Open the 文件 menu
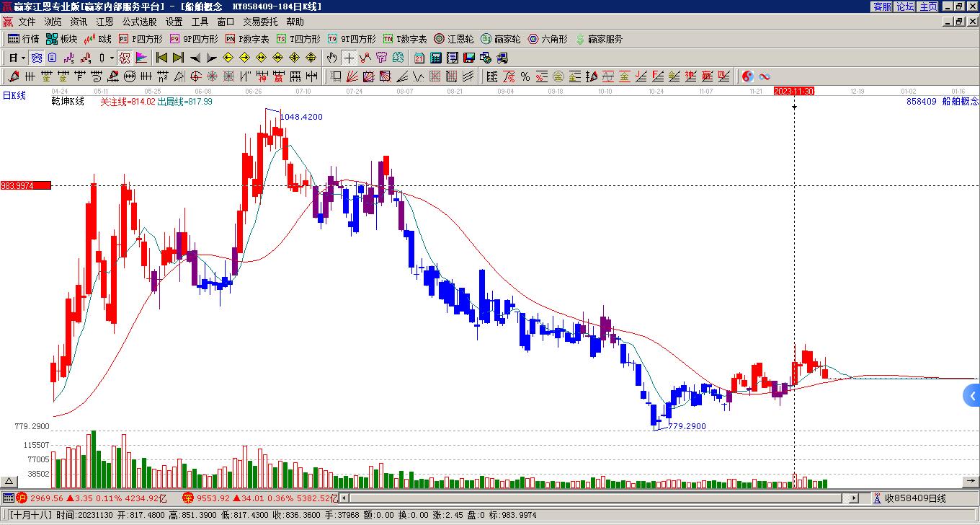Image resolution: width=980 pixels, height=525 pixels. point(27,22)
